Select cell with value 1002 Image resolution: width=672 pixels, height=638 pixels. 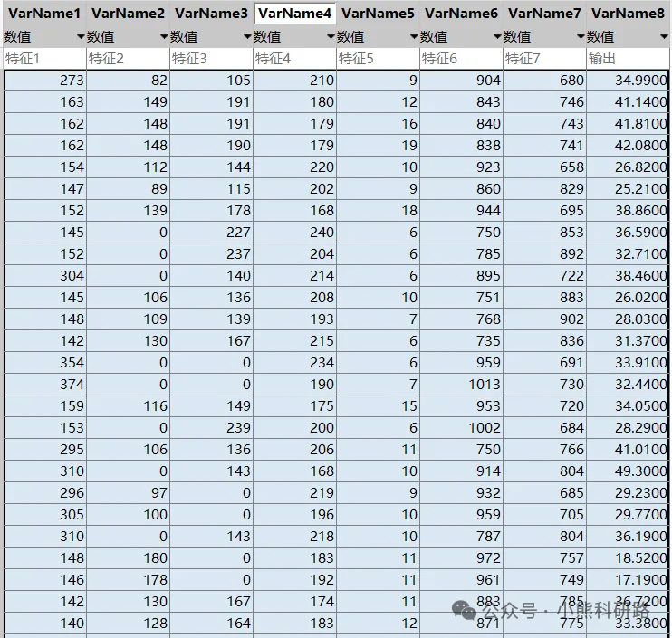click(x=461, y=428)
